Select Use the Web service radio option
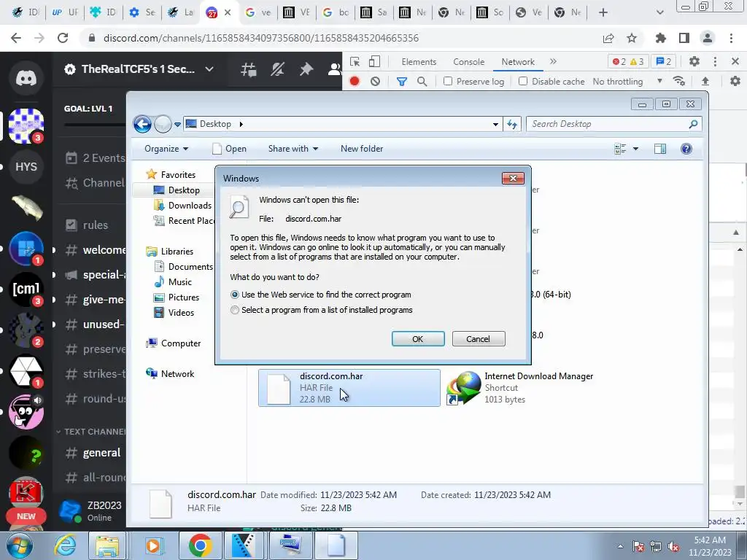The height and width of the screenshot is (560, 747). [235, 295]
